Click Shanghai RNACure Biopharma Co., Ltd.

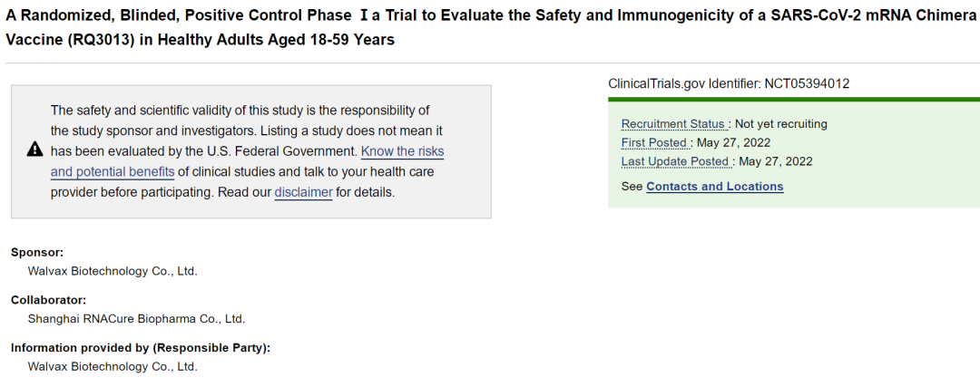136,319
